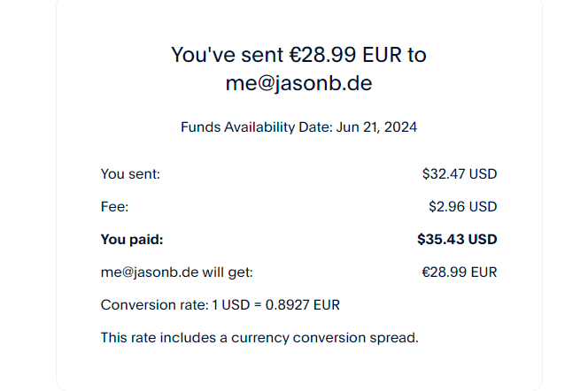Click the "1 USD" text in conversion rate
588x391 pixels.
(x=231, y=305)
